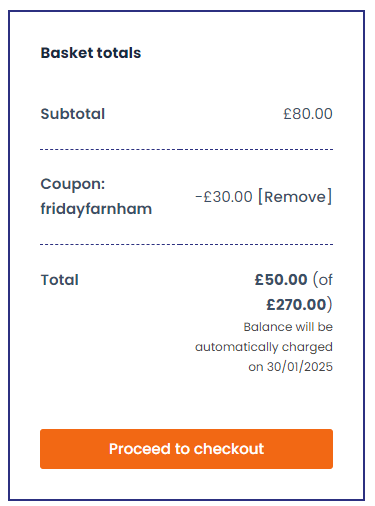Click the Total label
This screenshot has width=375, height=506.
pyautogui.click(x=60, y=280)
